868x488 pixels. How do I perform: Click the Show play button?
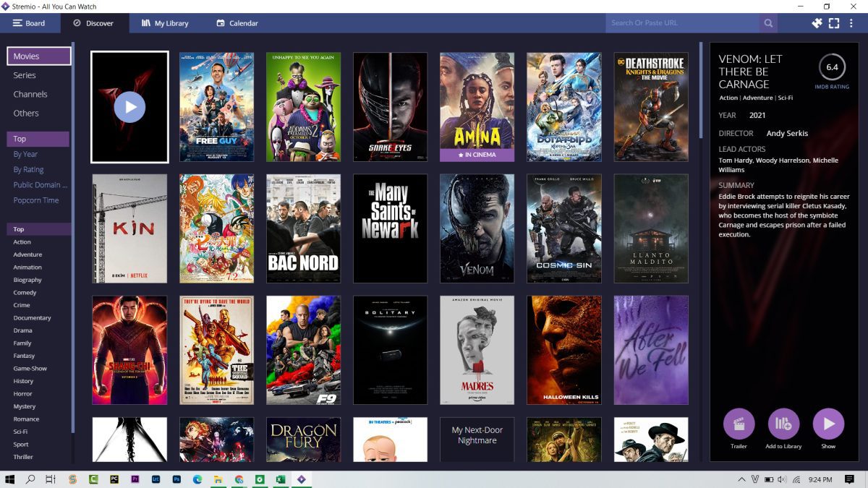coord(828,424)
